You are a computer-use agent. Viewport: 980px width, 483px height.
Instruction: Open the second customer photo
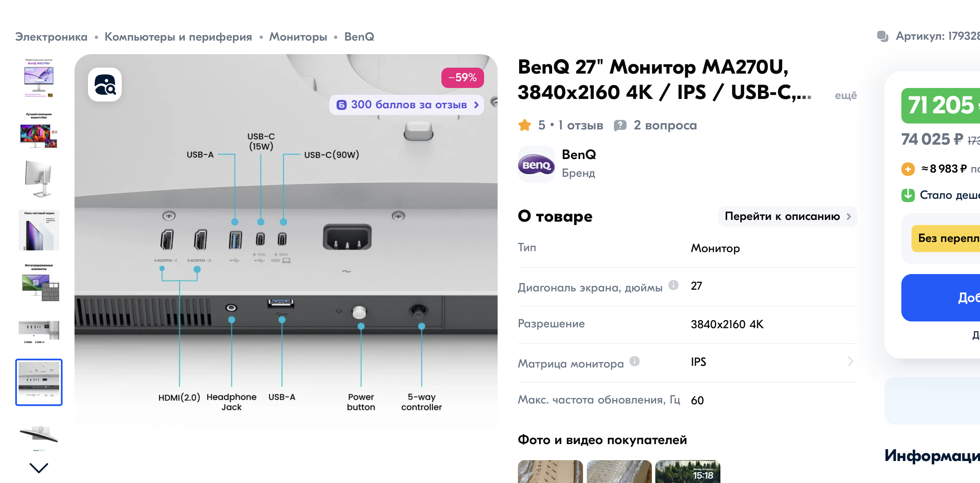pyautogui.click(x=619, y=472)
